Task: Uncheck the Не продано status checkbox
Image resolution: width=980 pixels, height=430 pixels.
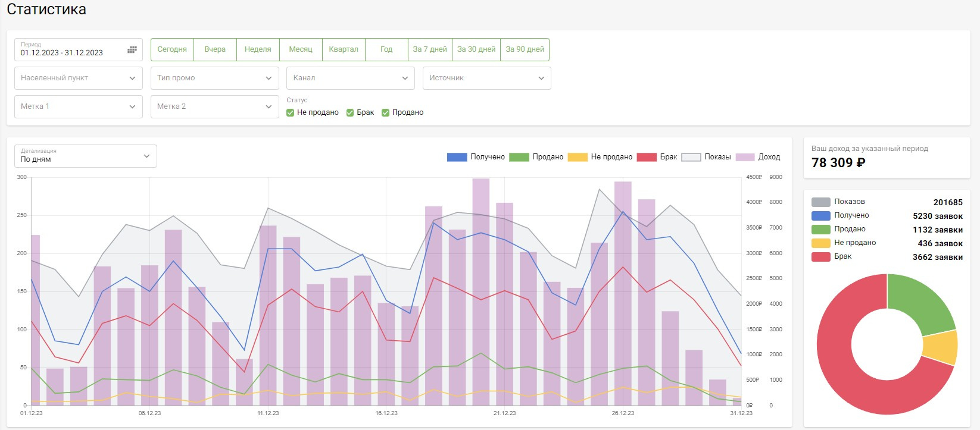Action: [x=291, y=113]
